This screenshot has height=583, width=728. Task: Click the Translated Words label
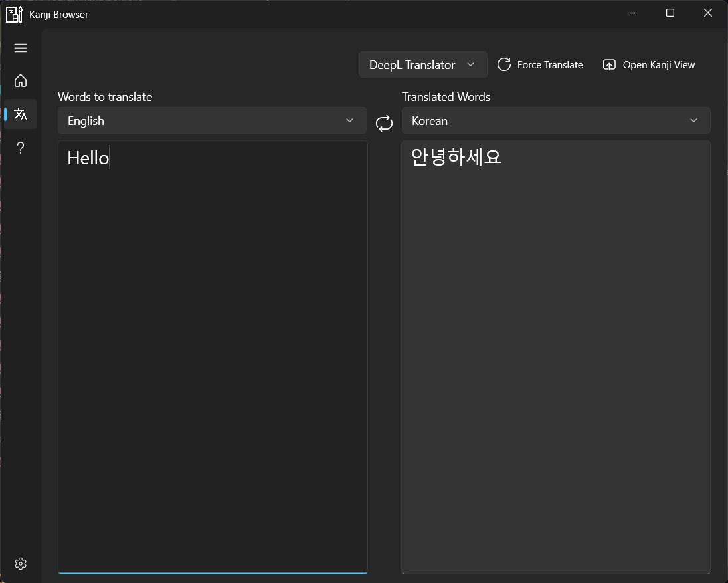pyautogui.click(x=446, y=97)
